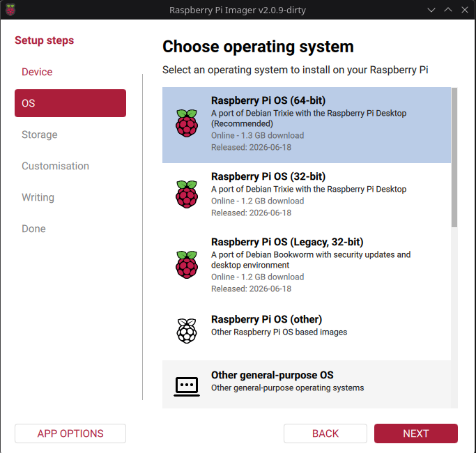Click the 'Setup steps' heading
This screenshot has width=476, height=453.
tap(45, 40)
